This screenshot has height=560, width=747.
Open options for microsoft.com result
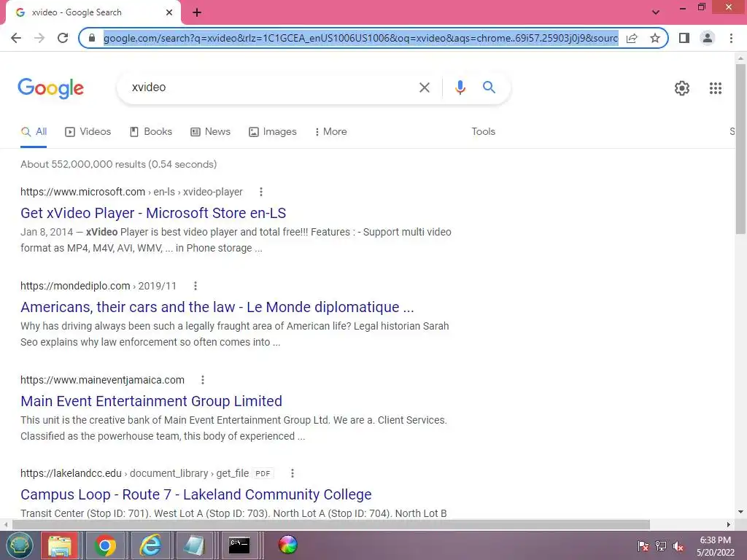pyautogui.click(x=260, y=192)
